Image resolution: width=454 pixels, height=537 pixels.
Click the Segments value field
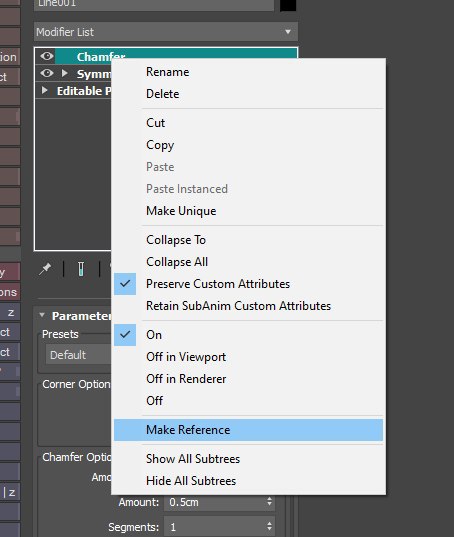click(x=214, y=527)
